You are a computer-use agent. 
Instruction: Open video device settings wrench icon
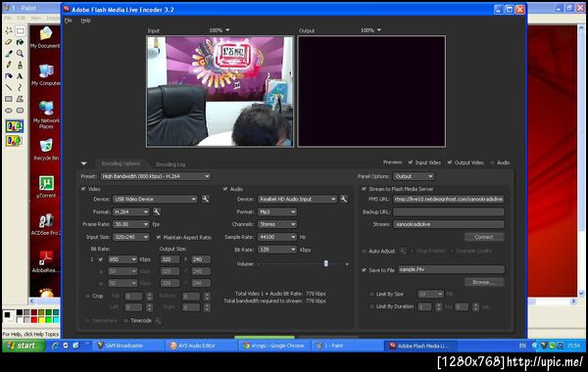205,199
